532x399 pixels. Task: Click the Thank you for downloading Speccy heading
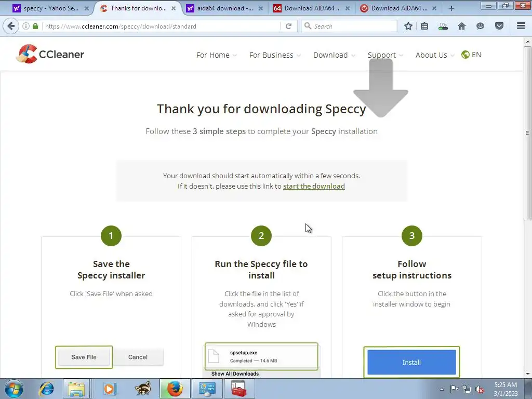261,109
